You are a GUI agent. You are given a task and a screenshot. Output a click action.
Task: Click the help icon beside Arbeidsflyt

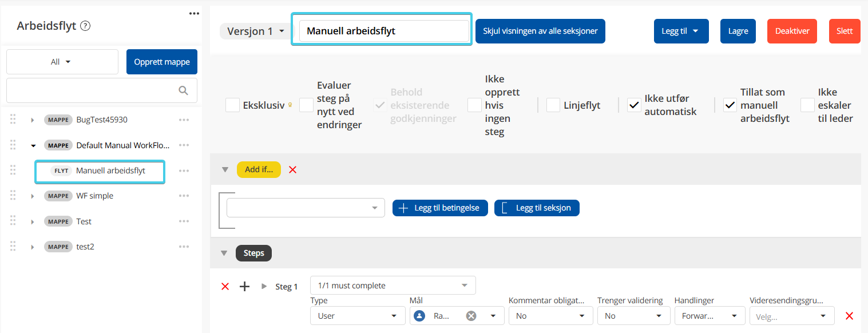(x=85, y=26)
